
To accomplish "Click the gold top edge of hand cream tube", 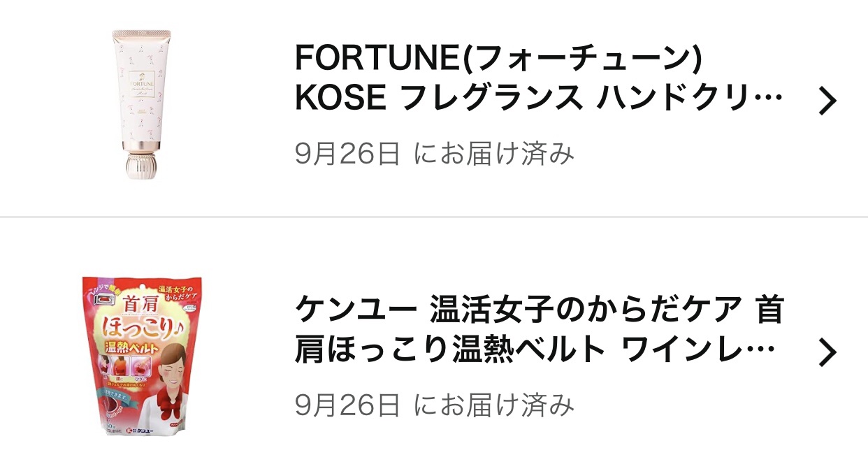I will [x=141, y=34].
